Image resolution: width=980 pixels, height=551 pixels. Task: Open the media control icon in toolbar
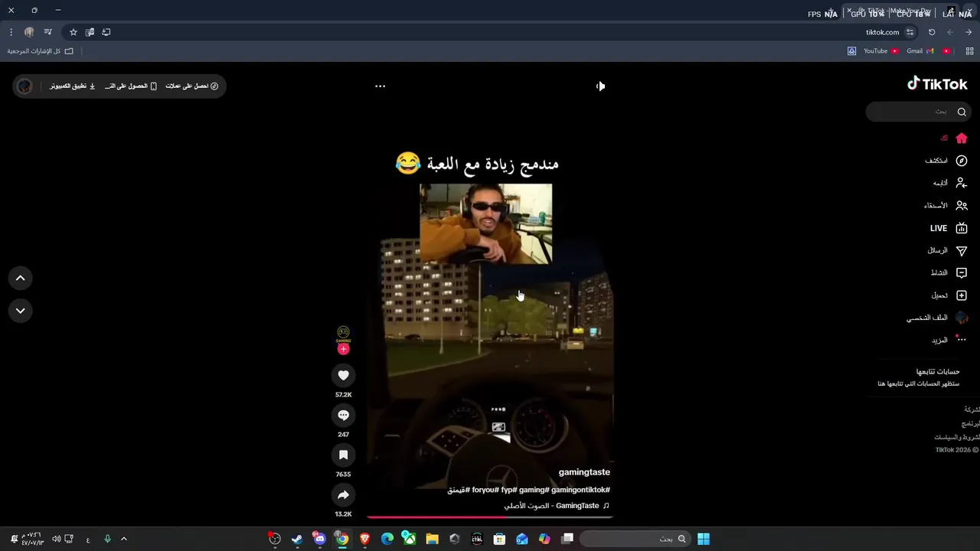point(47,32)
